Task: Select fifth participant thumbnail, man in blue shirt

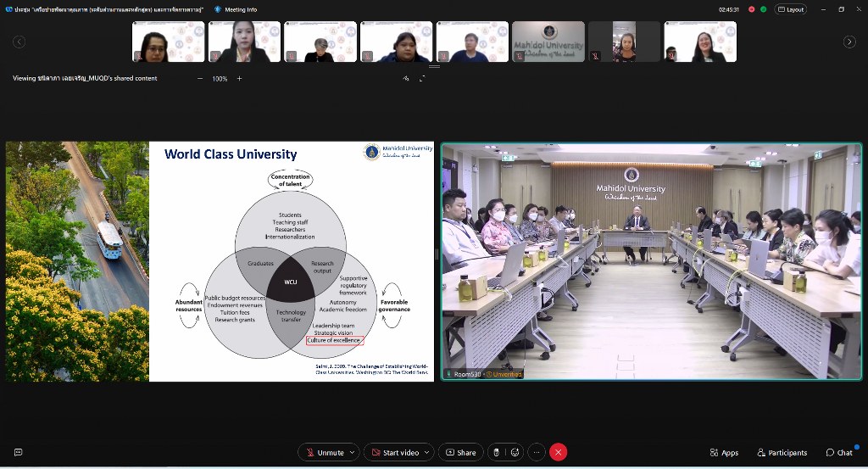Action: 472,42
